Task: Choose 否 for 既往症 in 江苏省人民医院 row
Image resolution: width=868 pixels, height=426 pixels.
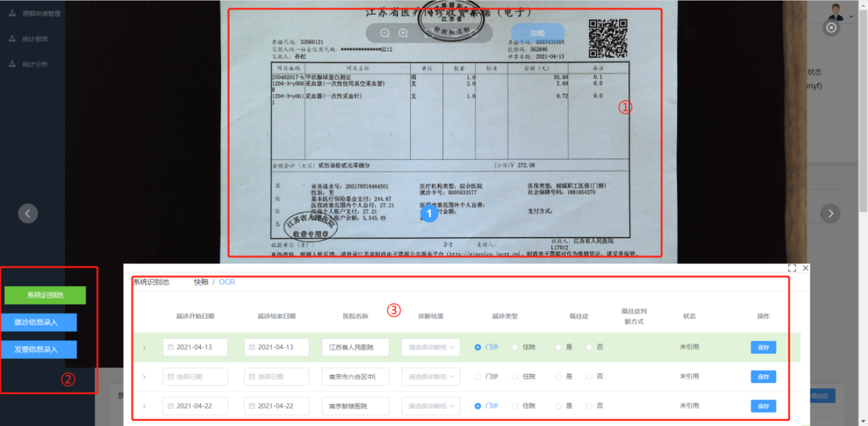Action: [x=589, y=347]
